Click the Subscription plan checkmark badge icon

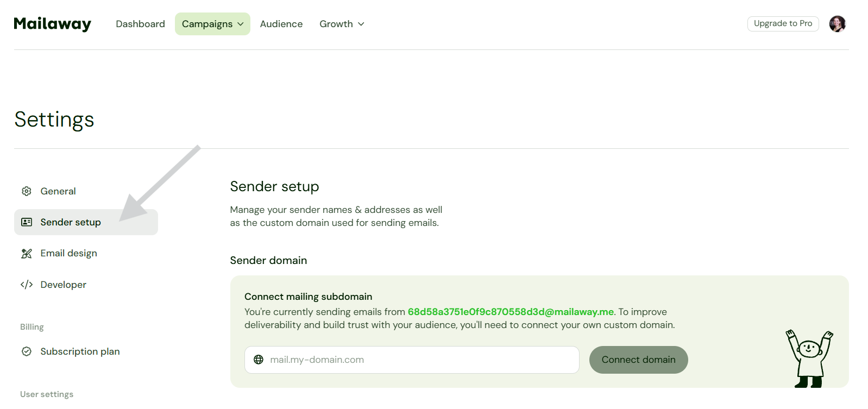pos(27,351)
